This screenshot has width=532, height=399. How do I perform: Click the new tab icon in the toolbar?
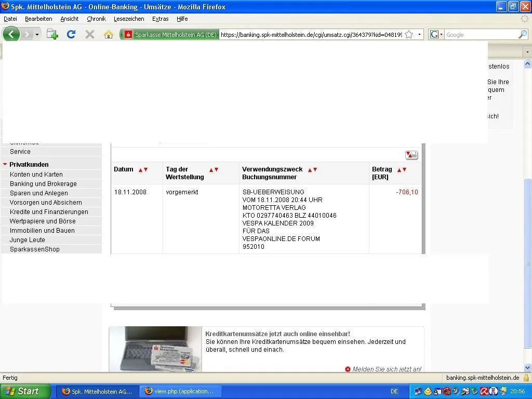(x=52, y=34)
